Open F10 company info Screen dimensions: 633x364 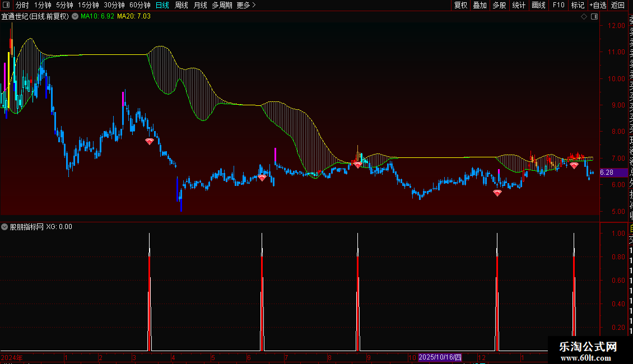coord(558,5)
